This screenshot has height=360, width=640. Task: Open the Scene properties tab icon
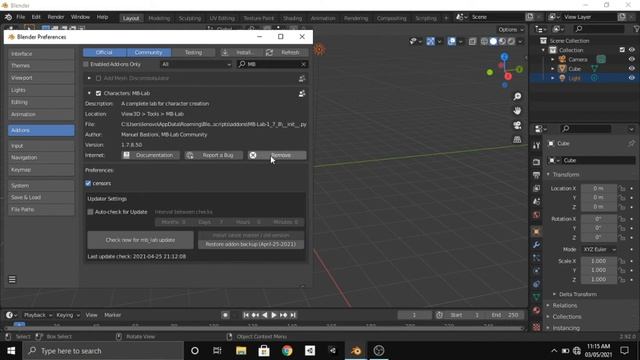pyautogui.click(x=536, y=201)
